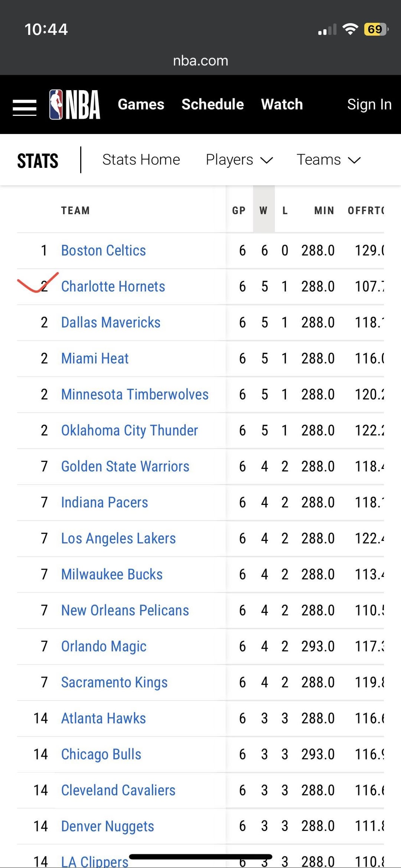Screen dimensions: 401x868
Task: Tap the battery indicator showing 69
Action: [376, 29]
